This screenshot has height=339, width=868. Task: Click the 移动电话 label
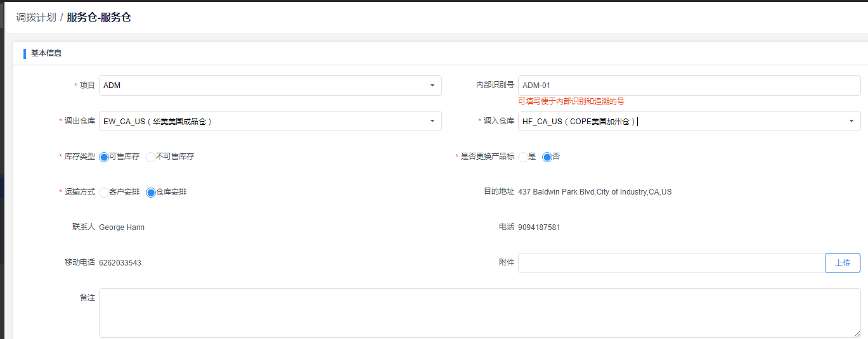(x=80, y=262)
